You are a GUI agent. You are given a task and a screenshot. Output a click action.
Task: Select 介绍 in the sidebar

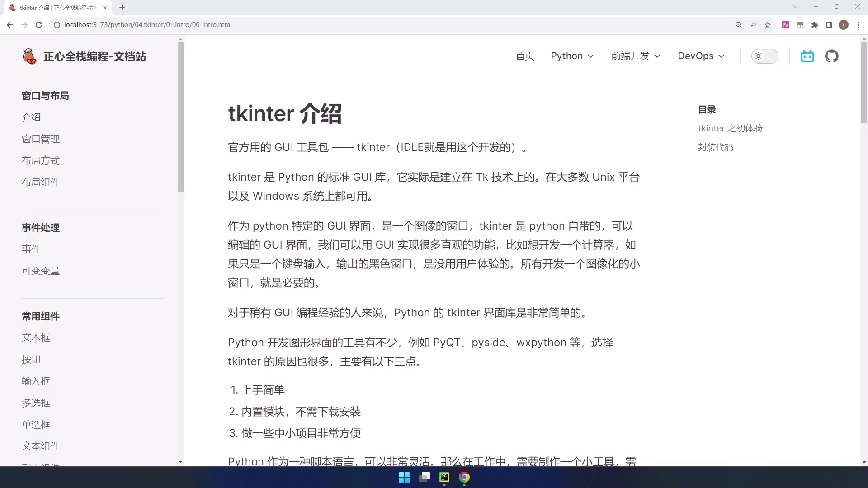pos(31,117)
